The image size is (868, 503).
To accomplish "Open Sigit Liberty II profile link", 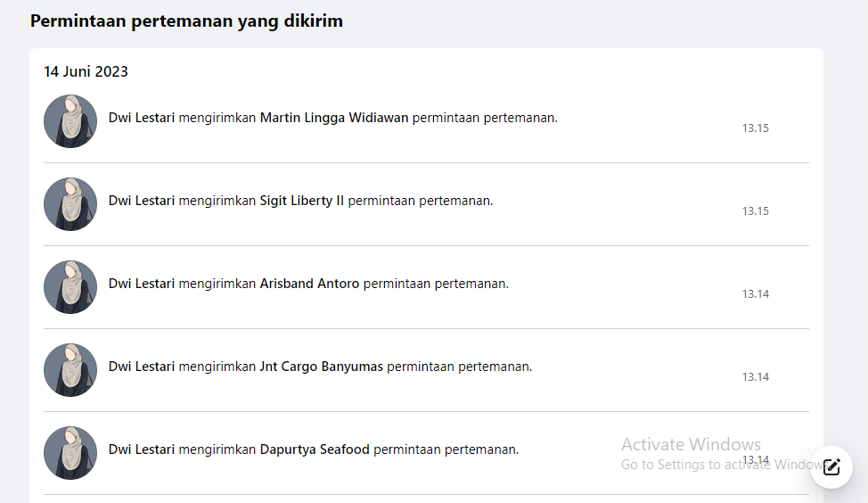I will [x=302, y=201].
